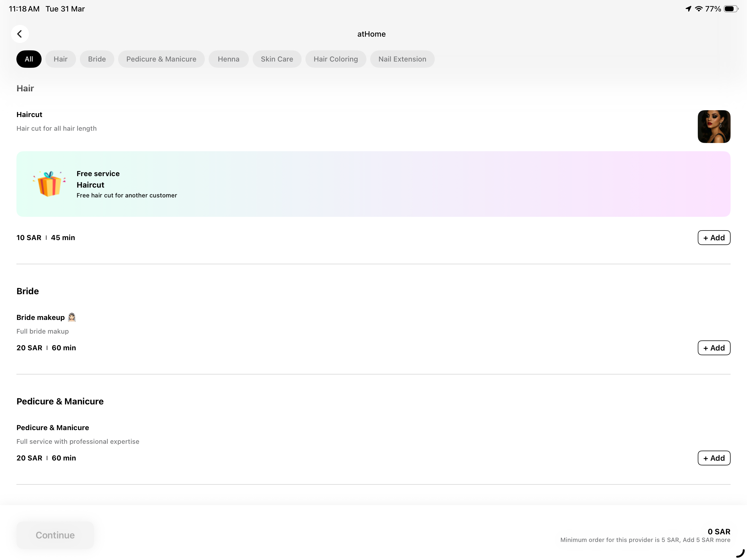
Task: Tap the 'Tue 31 Mar' date
Action: tap(65, 9)
